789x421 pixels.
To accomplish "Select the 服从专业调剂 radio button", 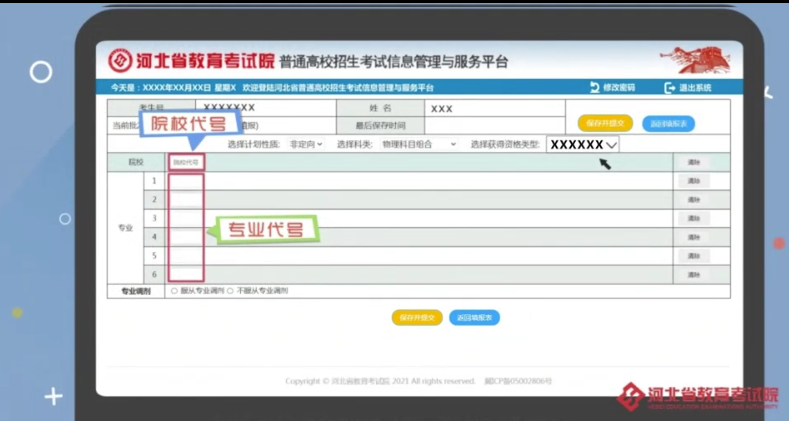I will (x=174, y=291).
